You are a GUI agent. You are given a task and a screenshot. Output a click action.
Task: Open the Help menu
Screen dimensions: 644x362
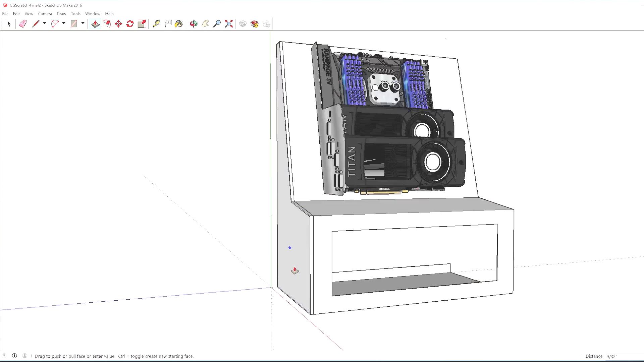(109, 14)
